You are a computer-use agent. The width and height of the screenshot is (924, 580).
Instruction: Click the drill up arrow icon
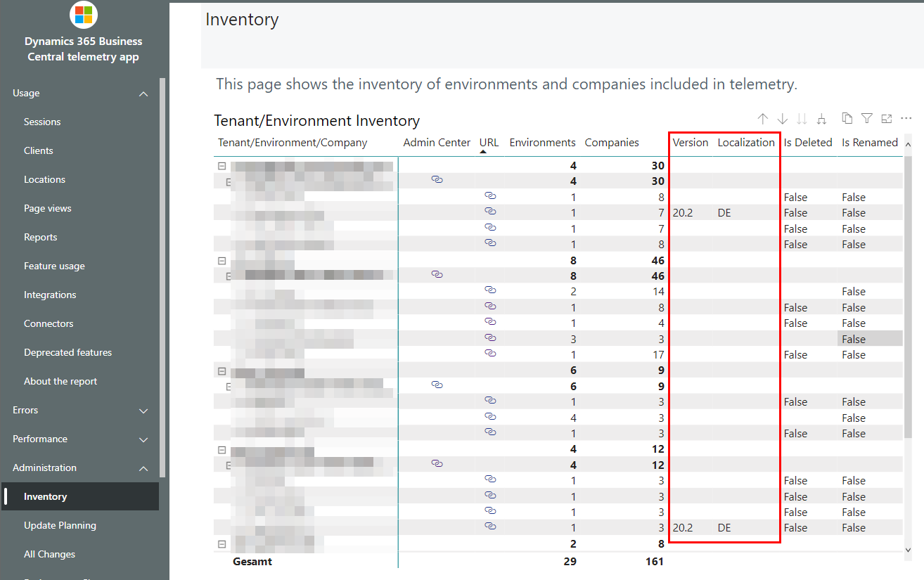(x=763, y=118)
